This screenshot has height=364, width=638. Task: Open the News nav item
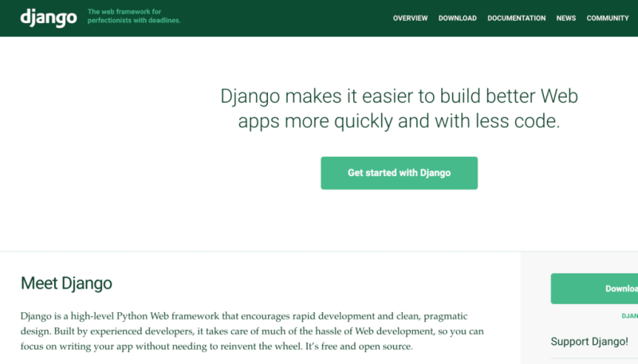pos(566,18)
